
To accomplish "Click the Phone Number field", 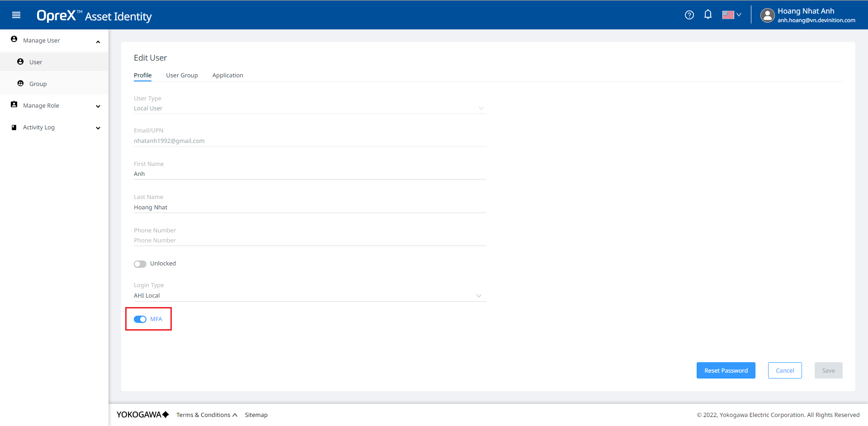I will [310, 241].
